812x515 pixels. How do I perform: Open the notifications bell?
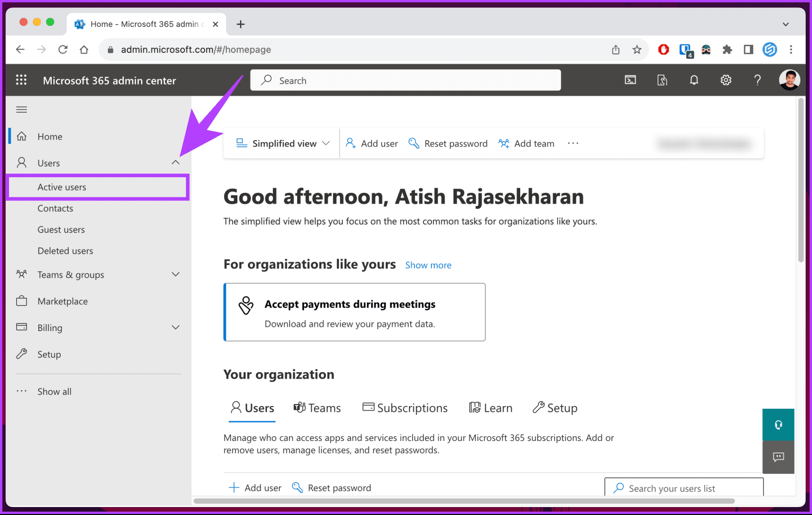694,80
